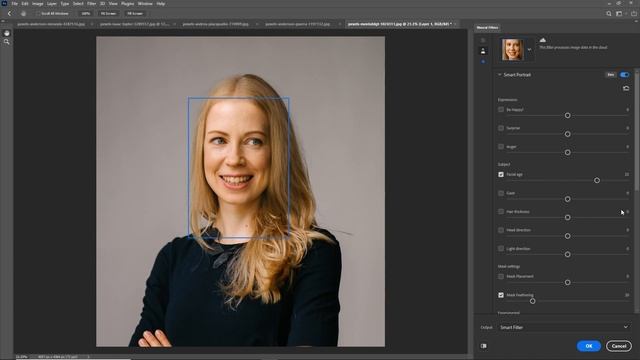
Task: Enable the Surprise checkbox
Action: 501,128
